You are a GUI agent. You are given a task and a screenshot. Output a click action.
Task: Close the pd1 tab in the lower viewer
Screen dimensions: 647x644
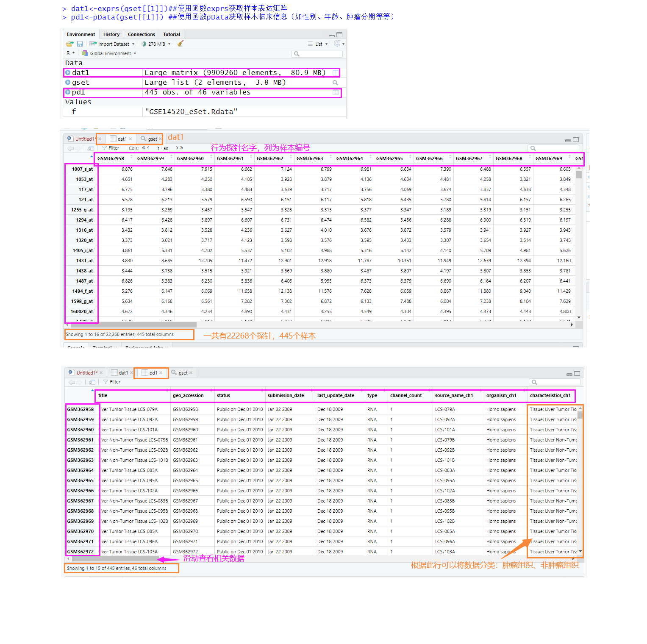coord(161,373)
